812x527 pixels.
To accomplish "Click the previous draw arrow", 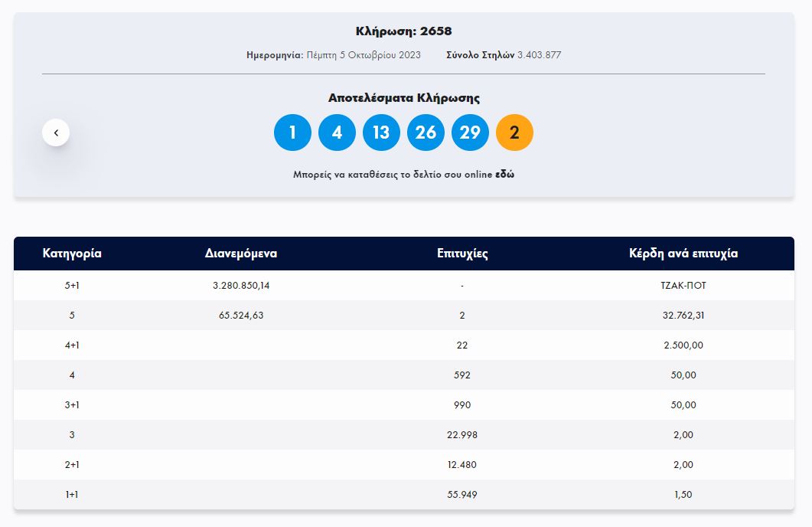I will coord(55,132).
